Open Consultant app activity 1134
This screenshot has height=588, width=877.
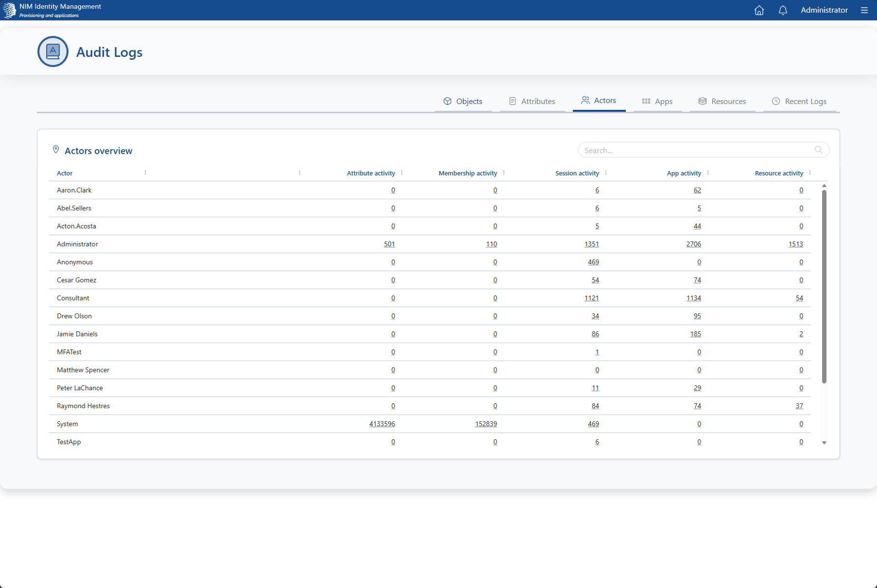click(693, 298)
